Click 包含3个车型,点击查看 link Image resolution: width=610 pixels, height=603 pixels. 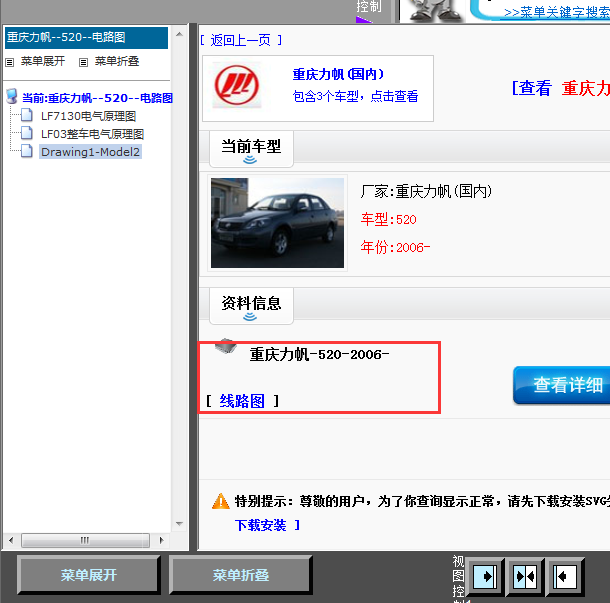coord(355,96)
